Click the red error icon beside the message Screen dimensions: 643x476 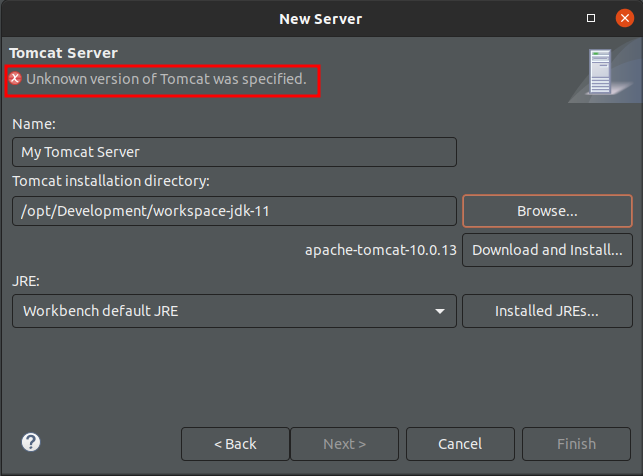[15, 78]
